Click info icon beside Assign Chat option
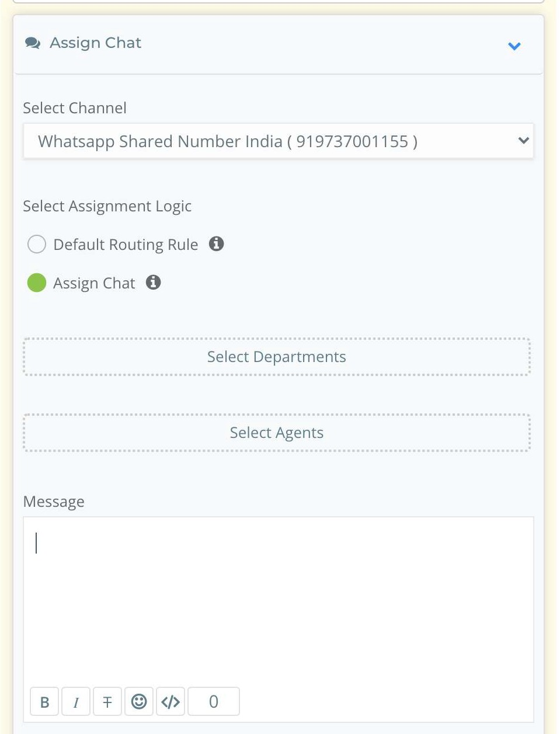Viewport: 560px width, 734px height. (154, 282)
